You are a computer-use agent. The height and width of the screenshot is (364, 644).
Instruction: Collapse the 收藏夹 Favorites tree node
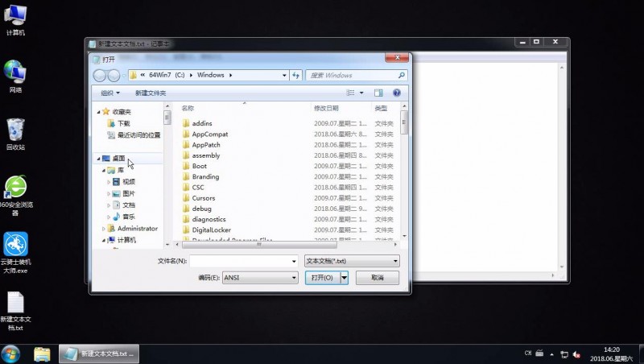click(x=98, y=112)
